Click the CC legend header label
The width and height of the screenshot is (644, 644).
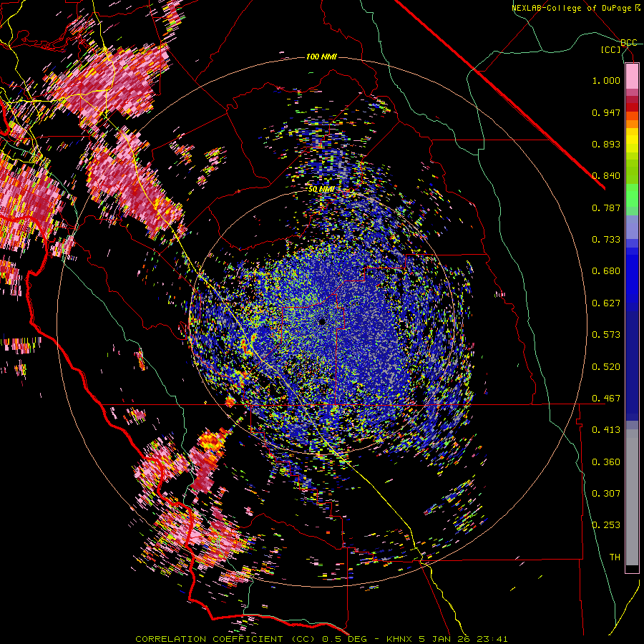click(611, 49)
